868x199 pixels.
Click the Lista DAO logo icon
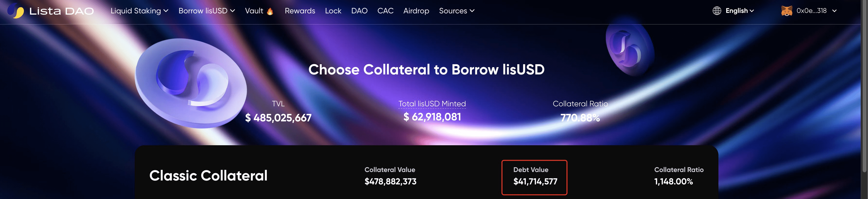16,11
